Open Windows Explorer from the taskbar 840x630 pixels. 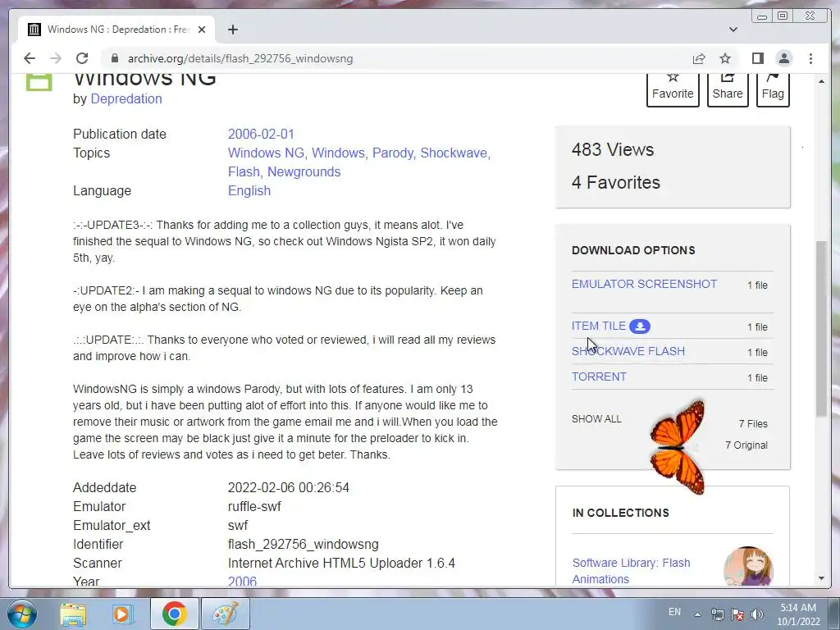73,614
